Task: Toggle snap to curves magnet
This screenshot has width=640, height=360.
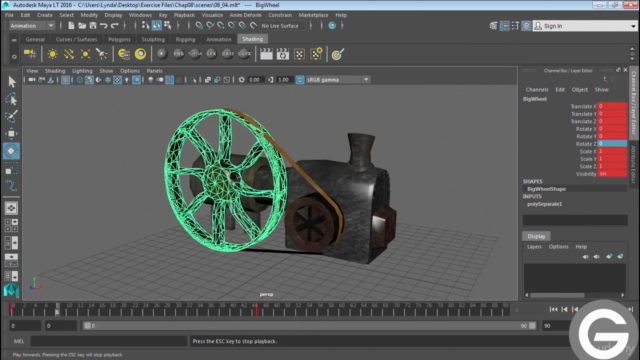Action: 210,26
